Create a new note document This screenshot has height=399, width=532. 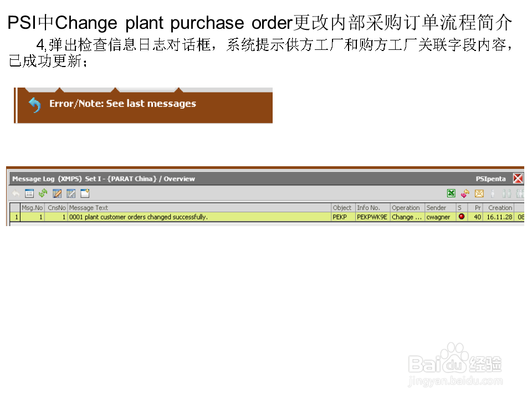pyautogui.click(x=84, y=193)
